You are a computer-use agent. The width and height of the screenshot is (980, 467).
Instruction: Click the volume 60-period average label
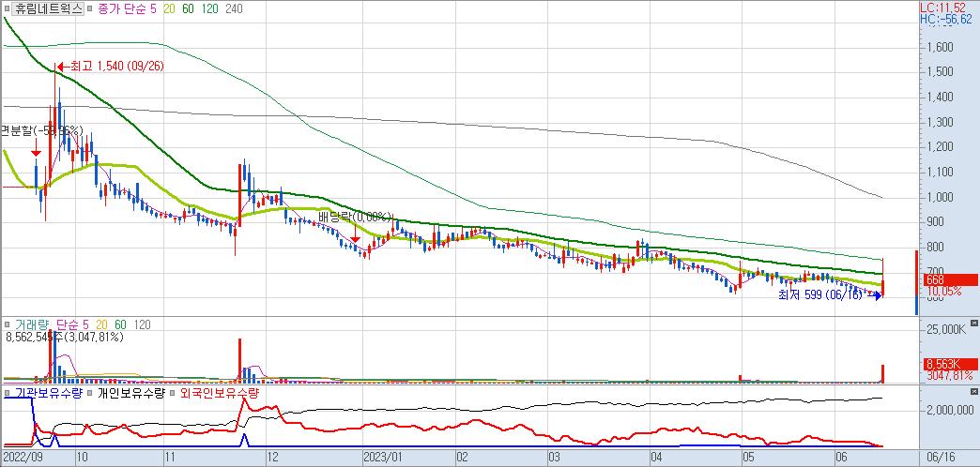point(121,324)
